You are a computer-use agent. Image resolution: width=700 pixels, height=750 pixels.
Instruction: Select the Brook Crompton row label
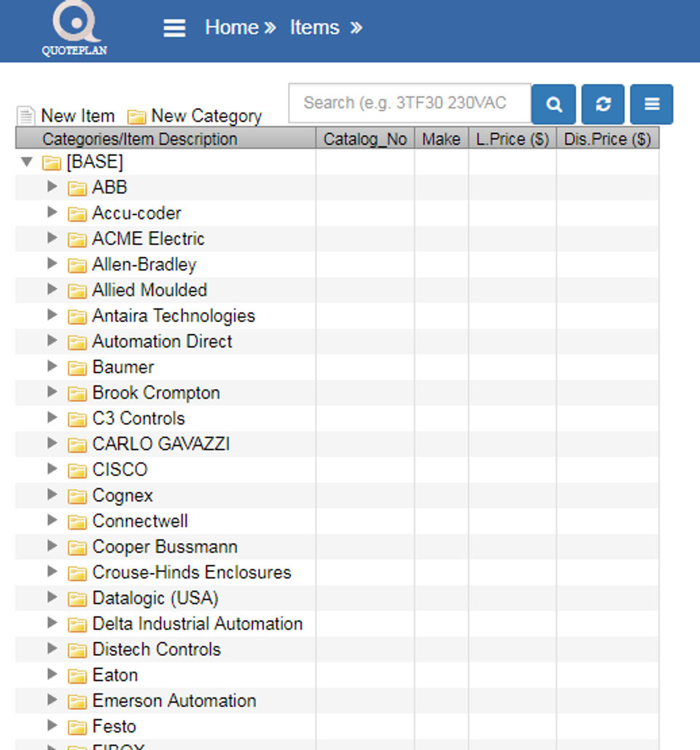156,393
